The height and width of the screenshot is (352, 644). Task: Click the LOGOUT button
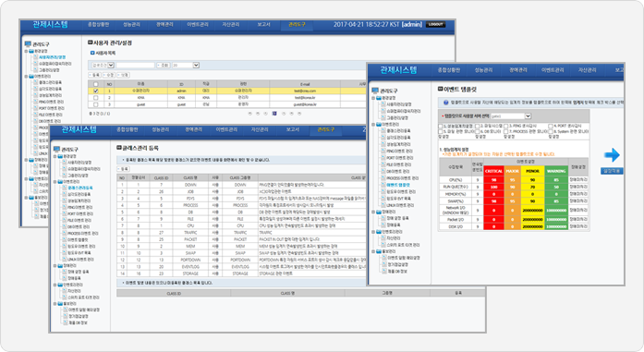436,25
